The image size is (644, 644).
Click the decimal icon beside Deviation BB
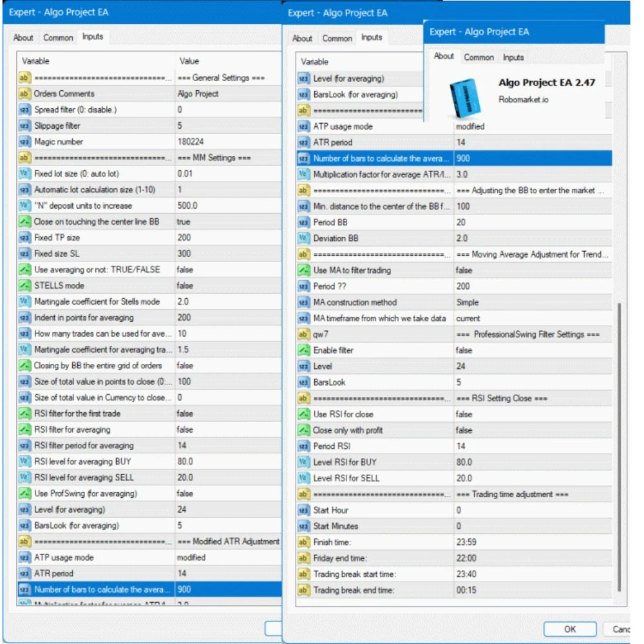click(303, 239)
